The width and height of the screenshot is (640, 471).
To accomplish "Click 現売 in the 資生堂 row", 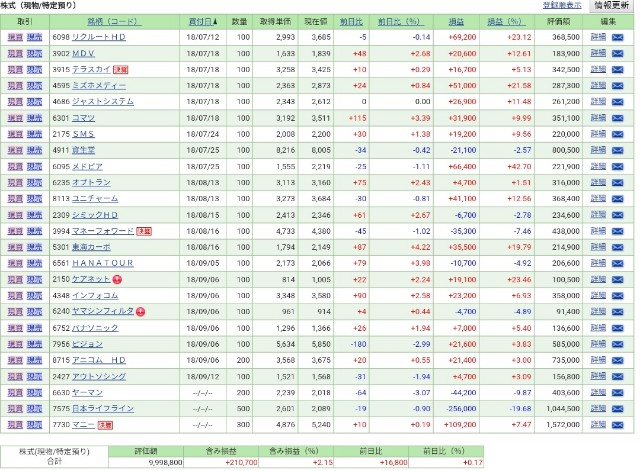I will (x=34, y=150).
